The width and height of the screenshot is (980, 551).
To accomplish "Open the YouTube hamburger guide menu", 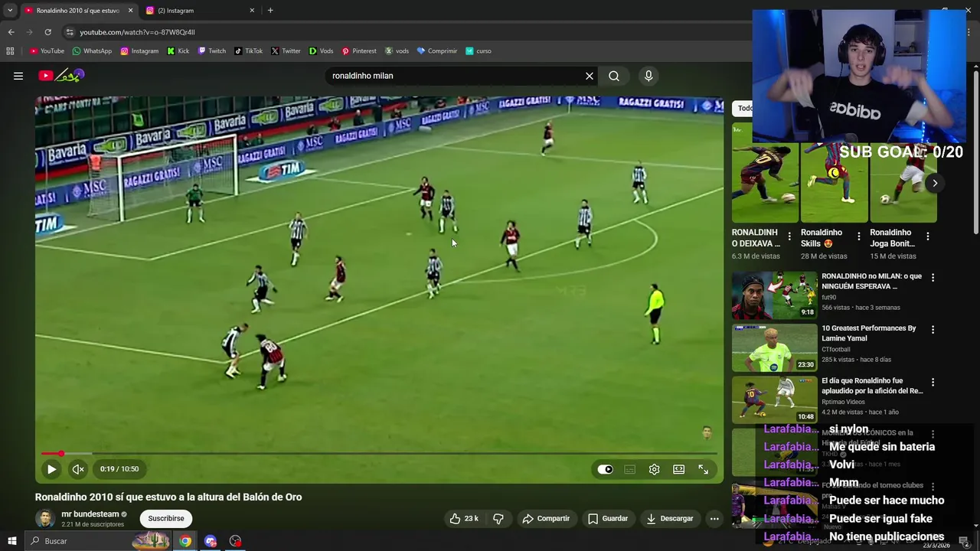I will coord(18,76).
